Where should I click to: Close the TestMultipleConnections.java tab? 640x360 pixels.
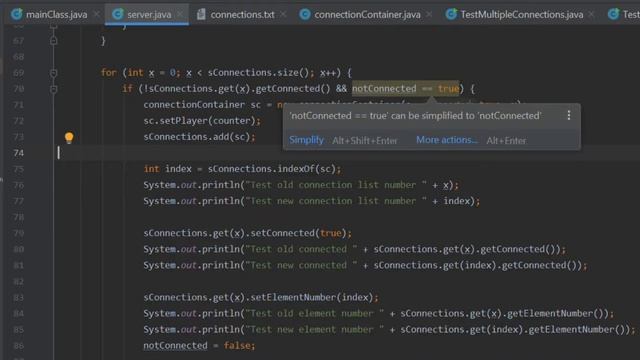(x=591, y=15)
